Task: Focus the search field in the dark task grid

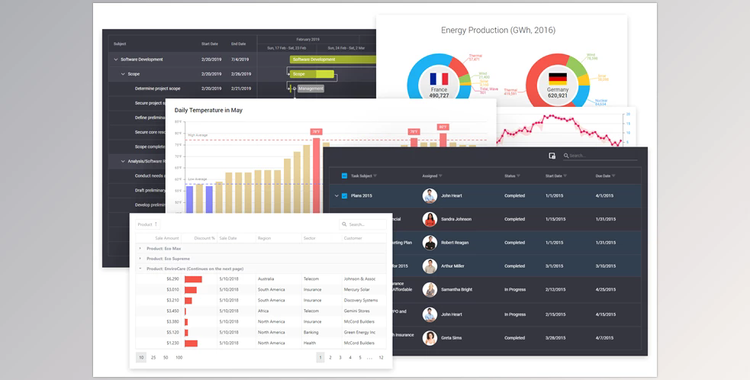Action: pos(600,156)
